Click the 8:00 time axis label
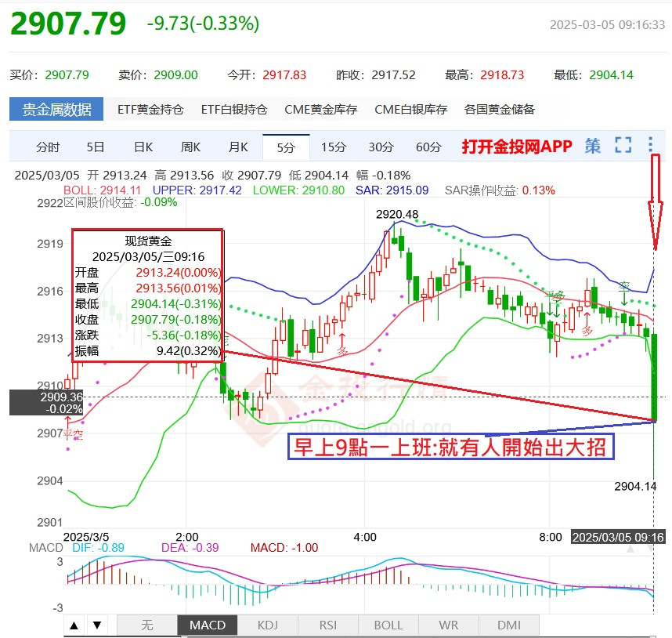 551,537
